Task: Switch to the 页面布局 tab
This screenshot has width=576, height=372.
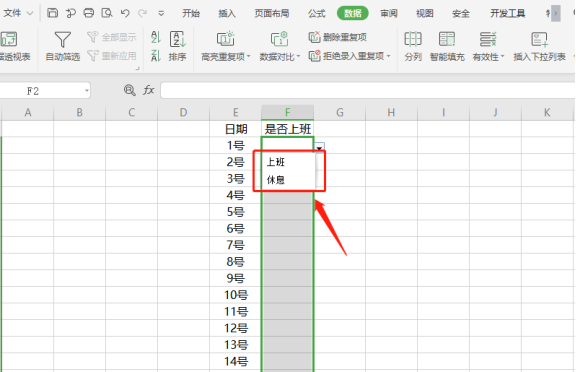Action: click(272, 14)
